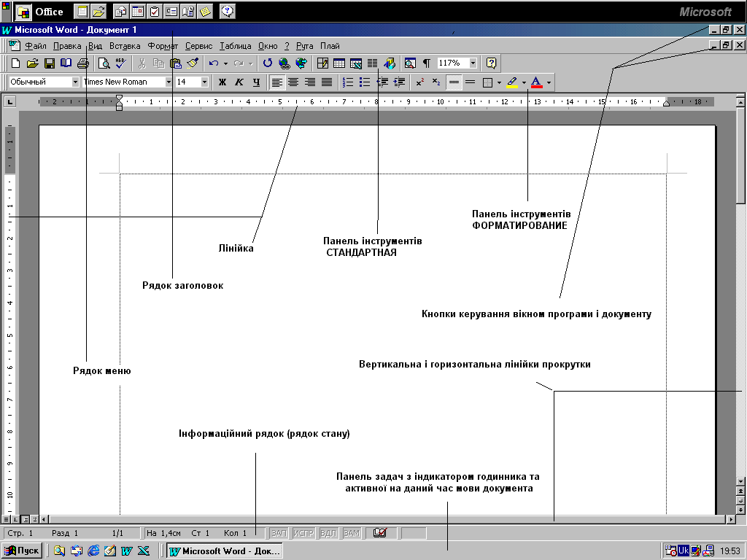Expand font color dropdown arrow
The width and height of the screenshot is (747, 560).
point(549,83)
